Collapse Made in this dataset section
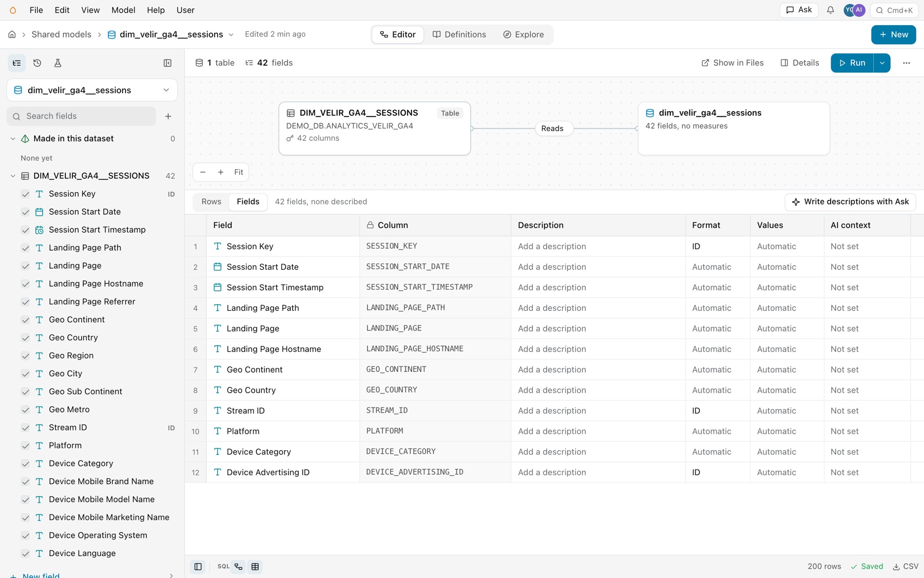924x578 pixels. pyautogui.click(x=13, y=139)
